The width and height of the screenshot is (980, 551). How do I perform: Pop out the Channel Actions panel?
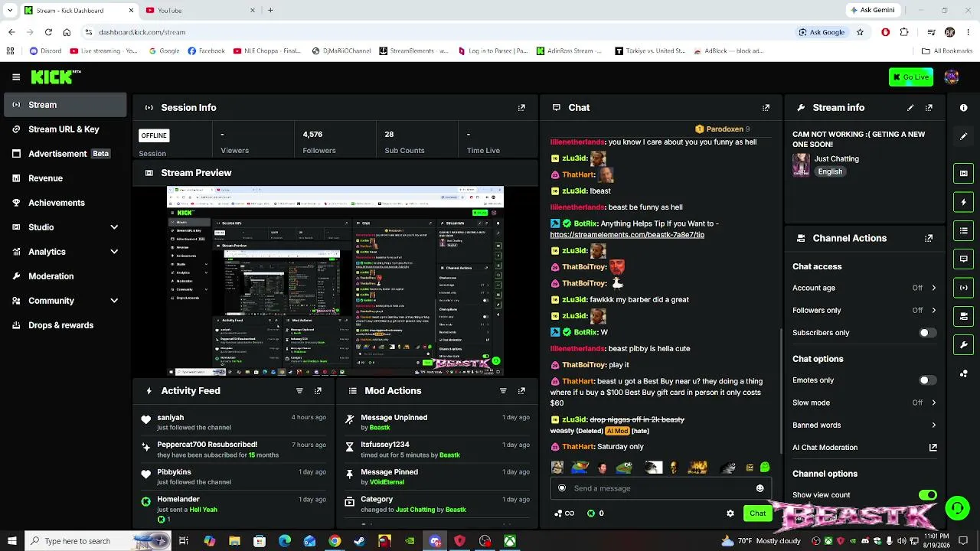click(929, 238)
